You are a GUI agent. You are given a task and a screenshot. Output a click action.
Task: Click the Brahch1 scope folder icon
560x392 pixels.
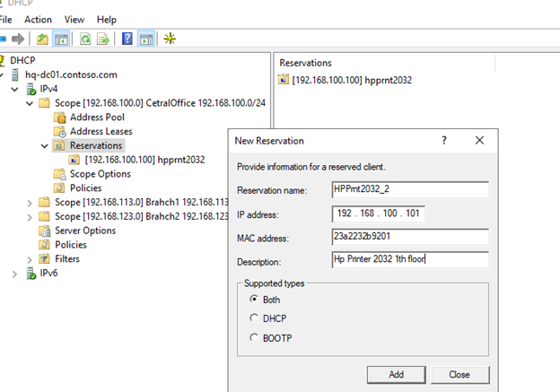44,203
